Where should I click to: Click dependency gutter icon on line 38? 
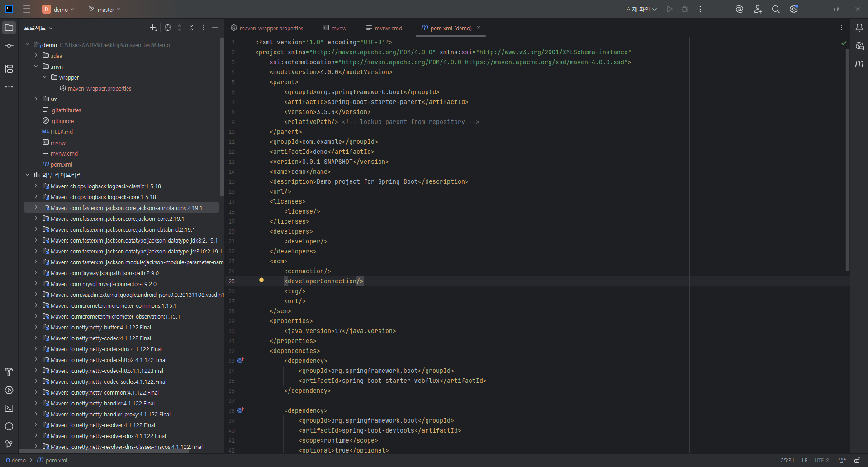pyautogui.click(x=241, y=410)
